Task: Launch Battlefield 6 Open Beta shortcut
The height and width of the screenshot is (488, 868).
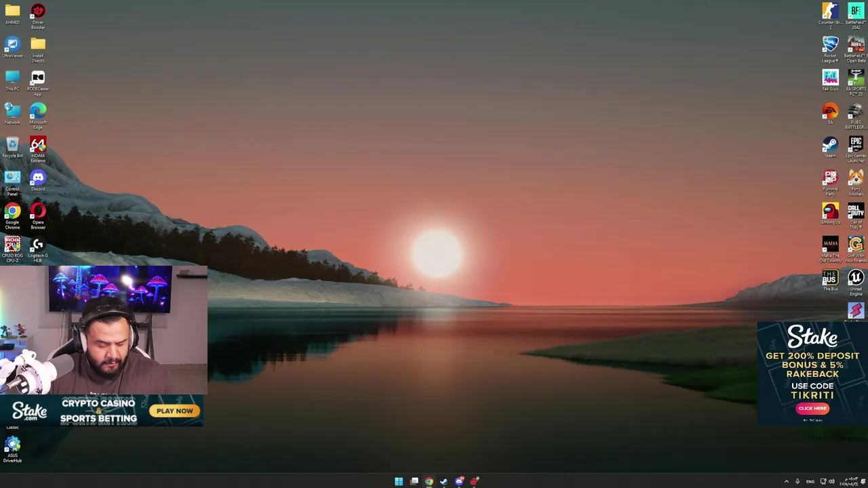Action: click(856, 49)
